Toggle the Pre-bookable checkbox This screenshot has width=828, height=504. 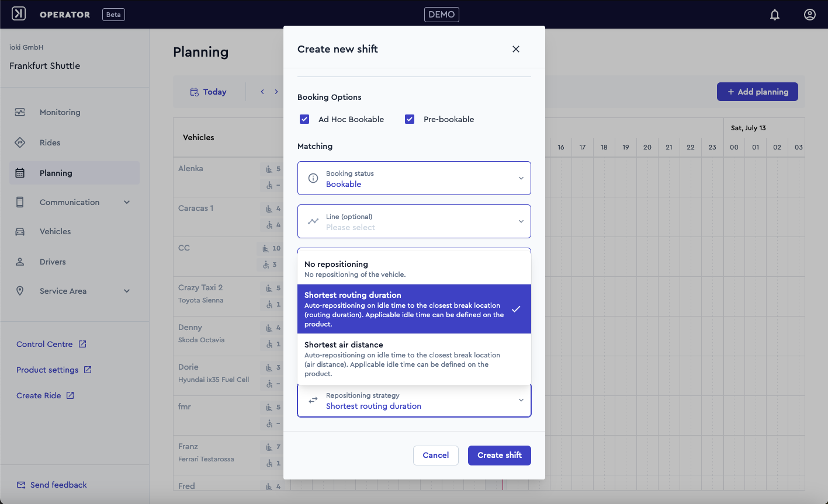pos(410,119)
